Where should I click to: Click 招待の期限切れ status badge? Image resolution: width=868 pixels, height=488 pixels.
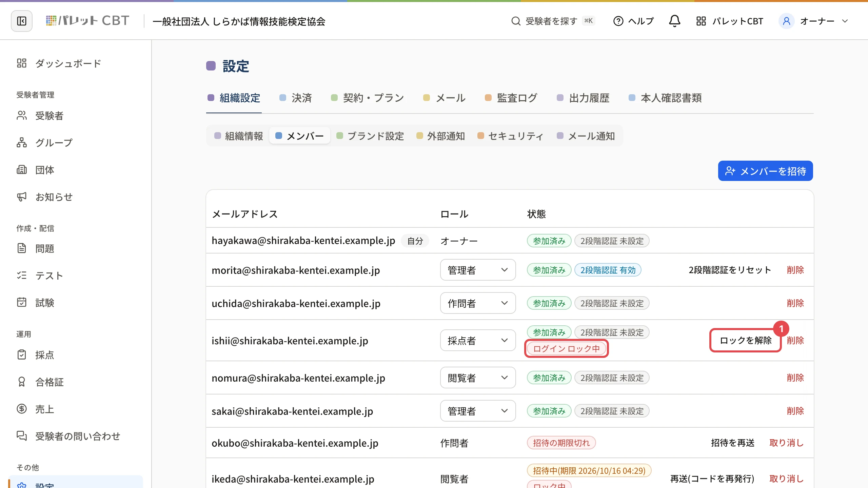[561, 443]
